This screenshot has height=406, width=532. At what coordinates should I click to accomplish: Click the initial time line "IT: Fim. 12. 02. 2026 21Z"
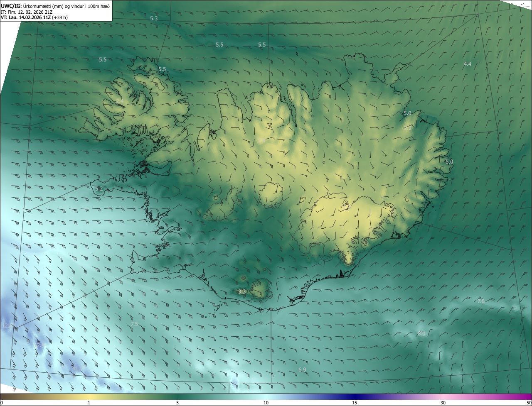27,12
